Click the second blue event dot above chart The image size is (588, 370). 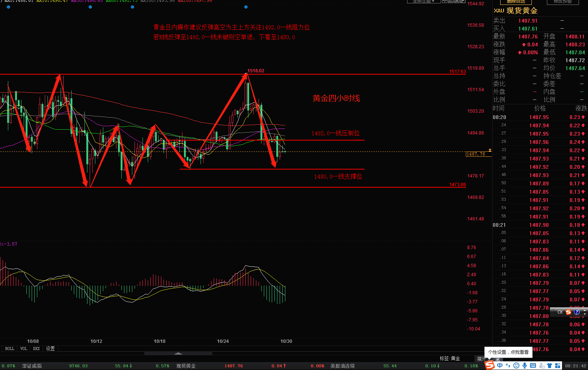(x=90, y=7)
